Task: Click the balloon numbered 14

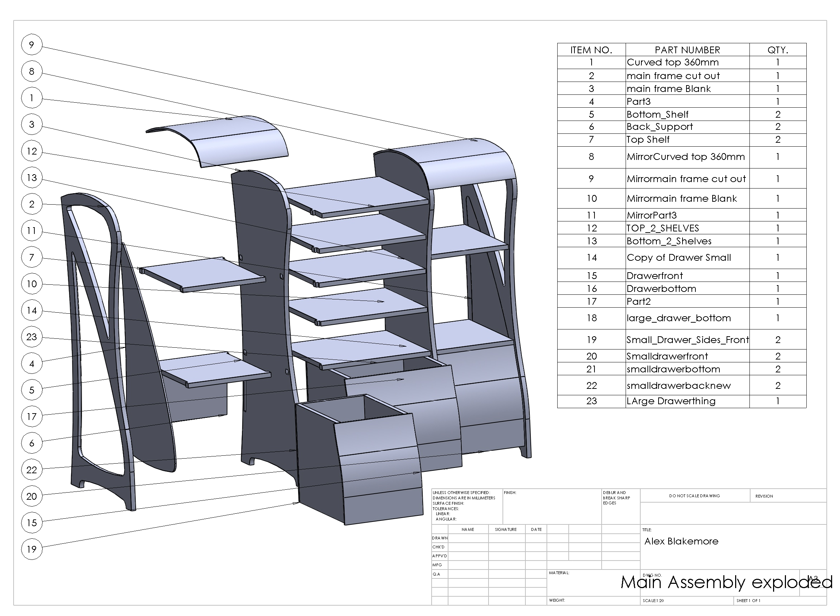Action: [32, 310]
